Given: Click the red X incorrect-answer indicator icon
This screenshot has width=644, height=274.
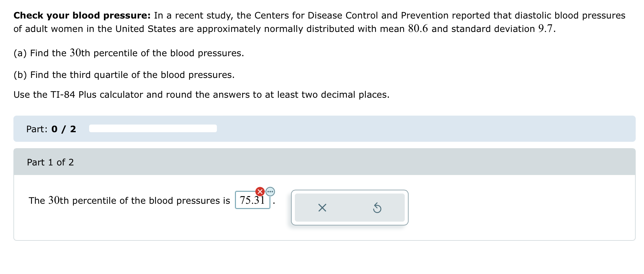Looking at the screenshot, I should (259, 191).
